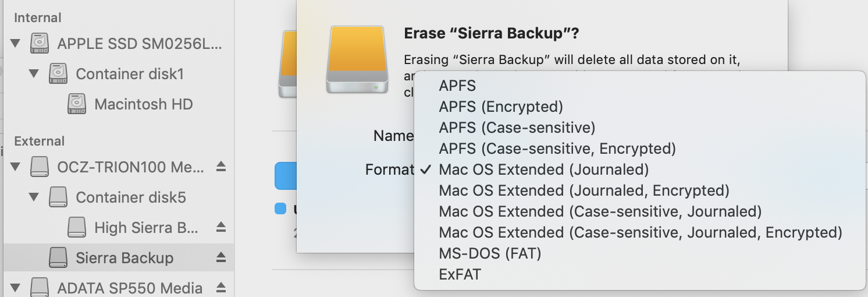The height and width of the screenshot is (297, 868).
Task: Select Macintosh HD in the sidebar
Action: 143,104
